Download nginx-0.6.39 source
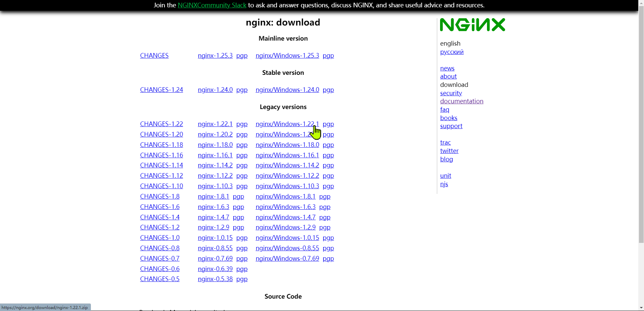 215,269
